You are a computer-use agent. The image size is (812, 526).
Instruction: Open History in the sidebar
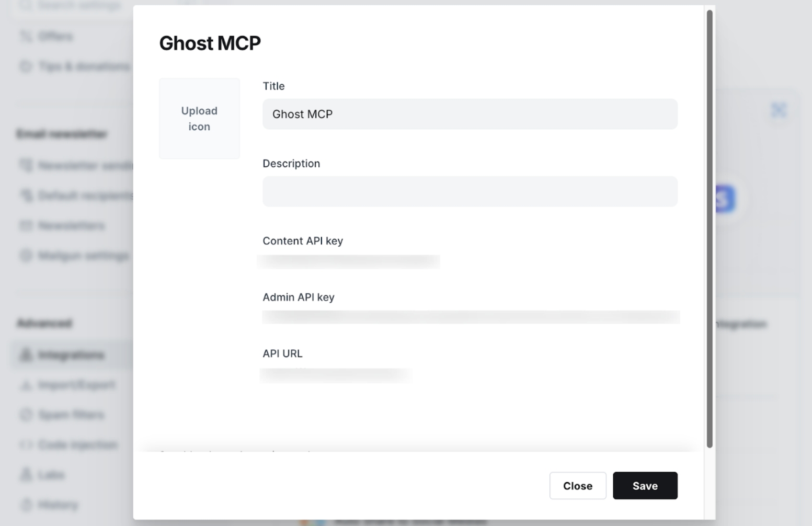pos(58,505)
